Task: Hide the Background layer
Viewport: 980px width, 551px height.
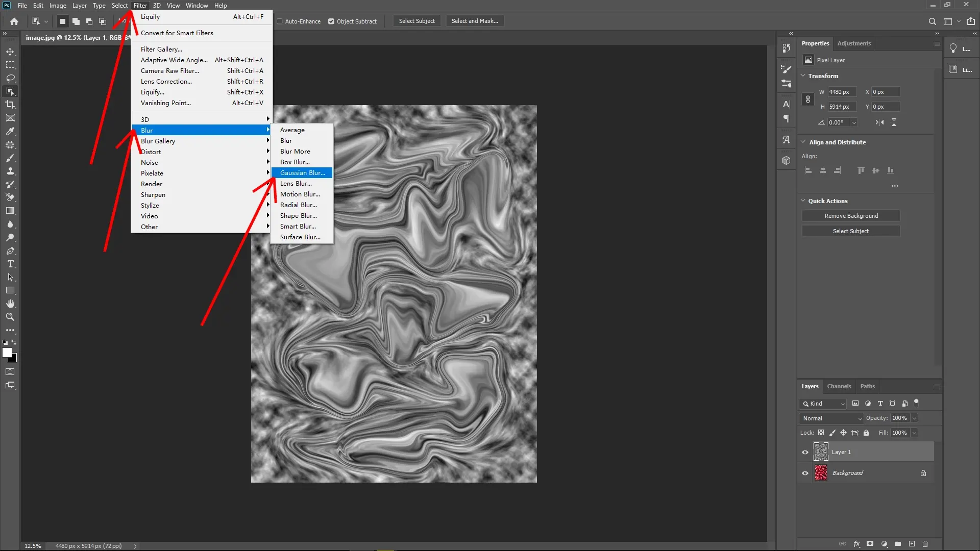Action: tap(804, 472)
